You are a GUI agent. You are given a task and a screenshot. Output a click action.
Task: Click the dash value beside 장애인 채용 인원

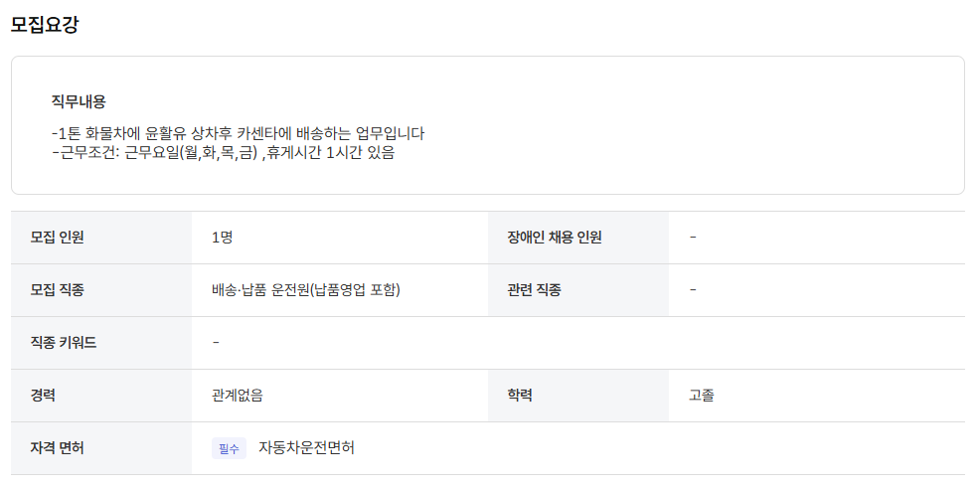click(693, 238)
